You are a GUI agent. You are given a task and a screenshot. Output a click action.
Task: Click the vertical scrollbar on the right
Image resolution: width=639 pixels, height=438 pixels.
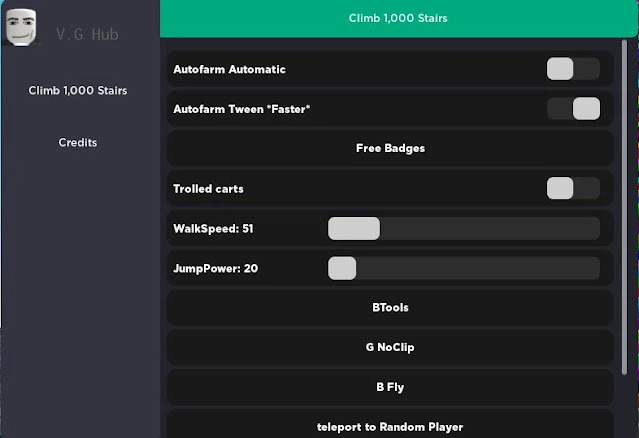pyautogui.click(x=624, y=207)
